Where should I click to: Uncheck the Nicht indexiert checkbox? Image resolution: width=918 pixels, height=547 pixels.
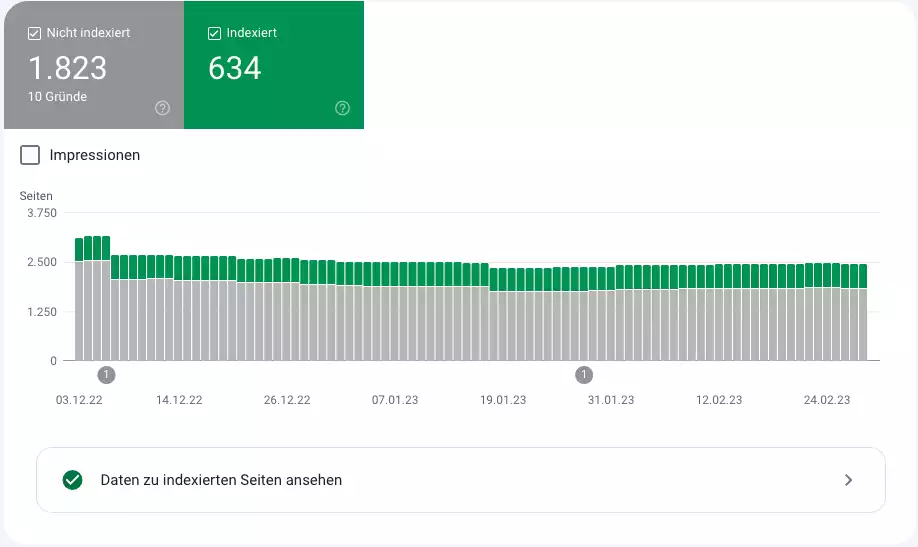coord(35,33)
